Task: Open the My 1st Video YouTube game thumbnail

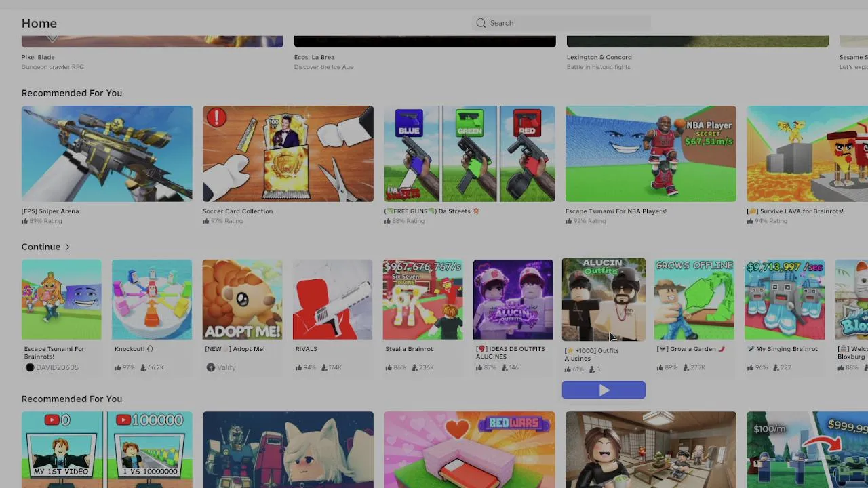Action: click(106, 449)
